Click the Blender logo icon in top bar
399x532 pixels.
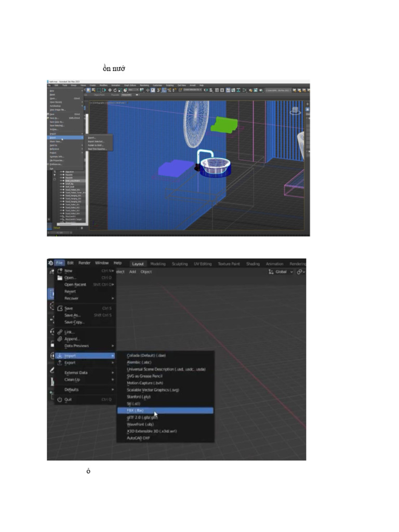point(50,263)
